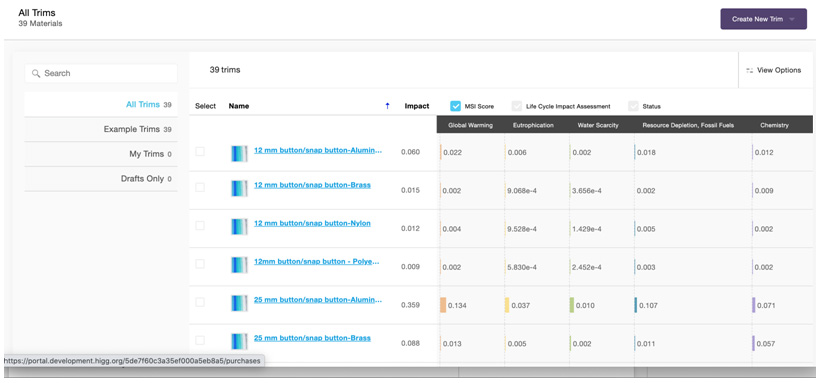Open thumbnail icon for 12 mm Brass button
This screenshot has width=818, height=383.
coord(239,188)
